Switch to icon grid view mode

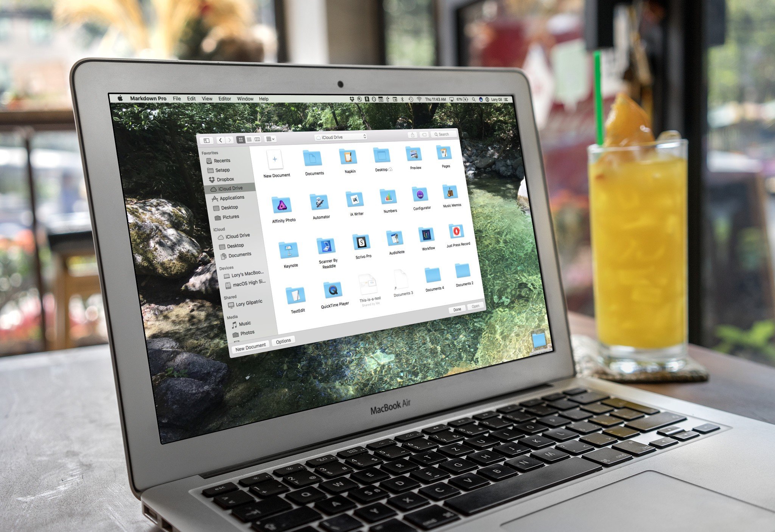point(242,140)
